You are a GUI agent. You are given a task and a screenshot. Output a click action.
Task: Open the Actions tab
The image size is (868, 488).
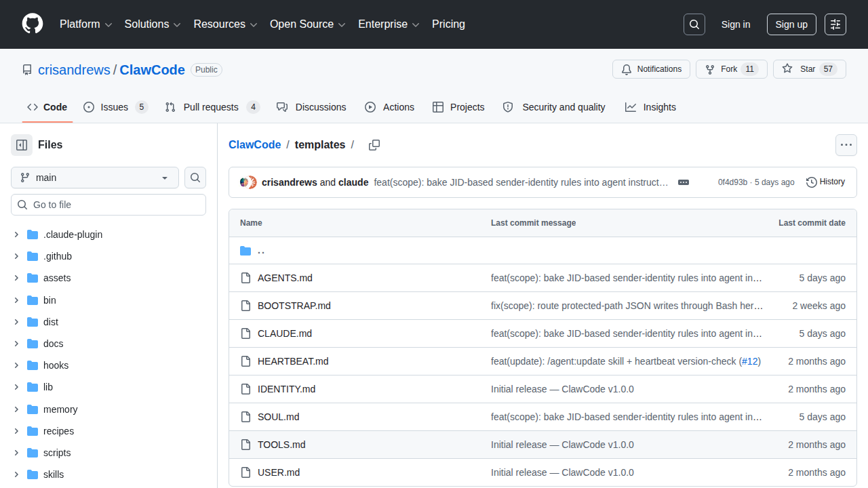point(389,107)
